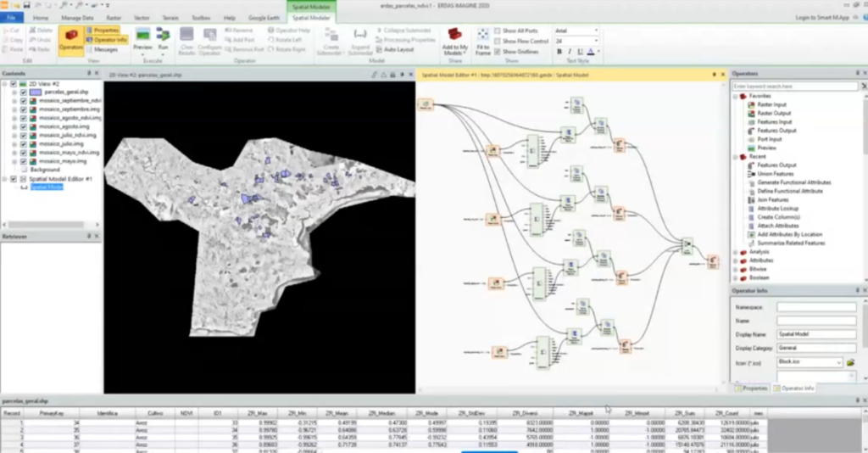
Task: Apply bold text style in ribbon
Action: tap(559, 52)
